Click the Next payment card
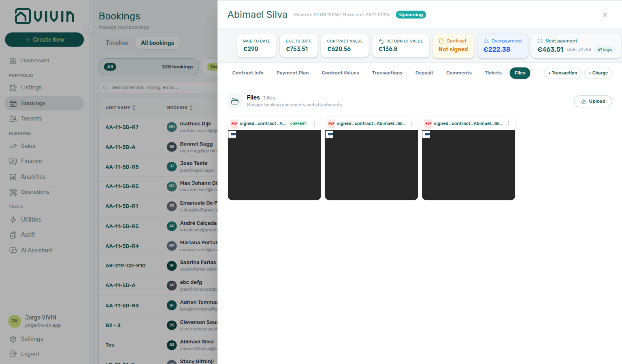Viewport: 622px width, 364px height. pyautogui.click(x=576, y=46)
